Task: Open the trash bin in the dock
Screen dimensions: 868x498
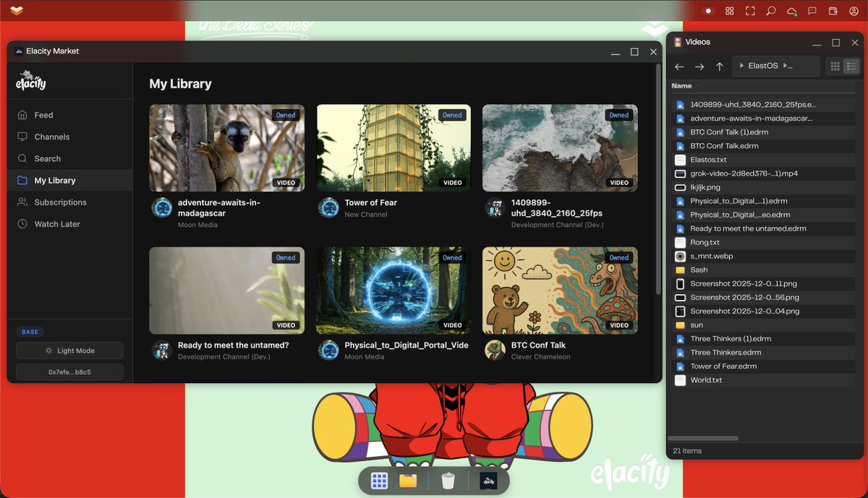Action: [448, 481]
